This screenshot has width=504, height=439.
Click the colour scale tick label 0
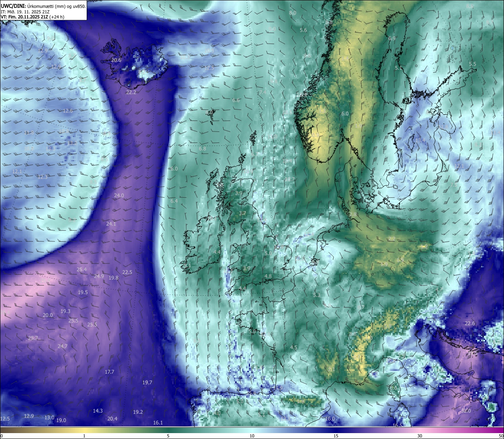(x=1, y=436)
